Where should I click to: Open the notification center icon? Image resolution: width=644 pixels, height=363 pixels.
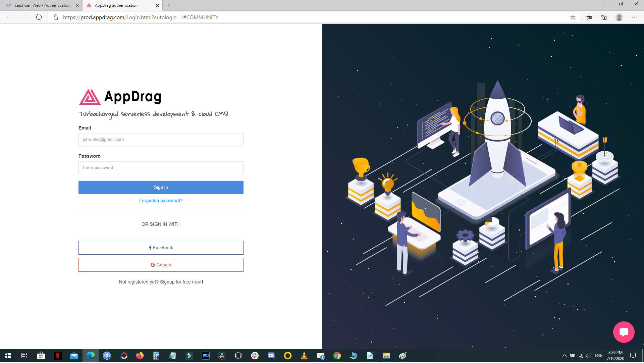point(633,356)
